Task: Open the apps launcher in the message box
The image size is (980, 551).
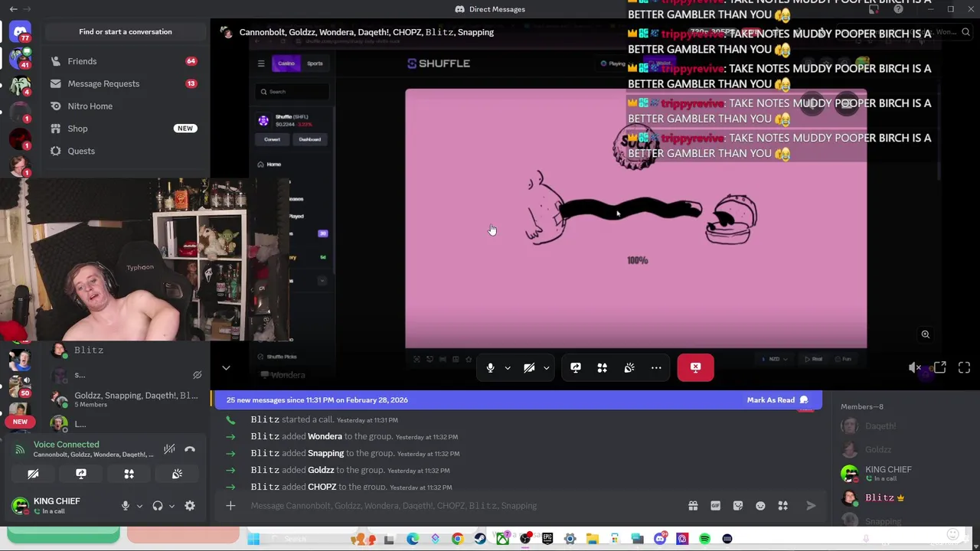Action: click(x=783, y=506)
